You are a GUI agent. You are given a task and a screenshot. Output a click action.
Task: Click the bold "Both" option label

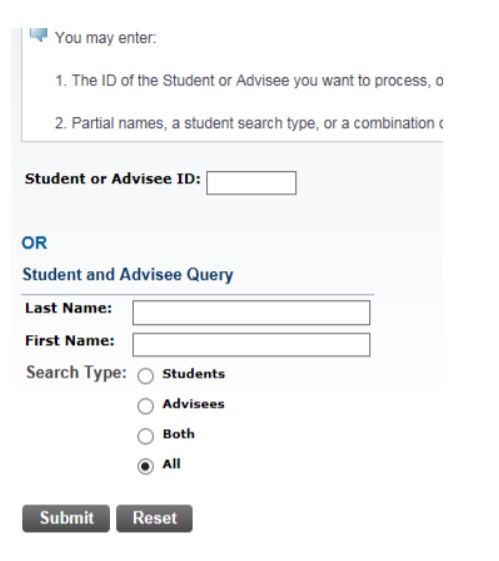coord(178,434)
